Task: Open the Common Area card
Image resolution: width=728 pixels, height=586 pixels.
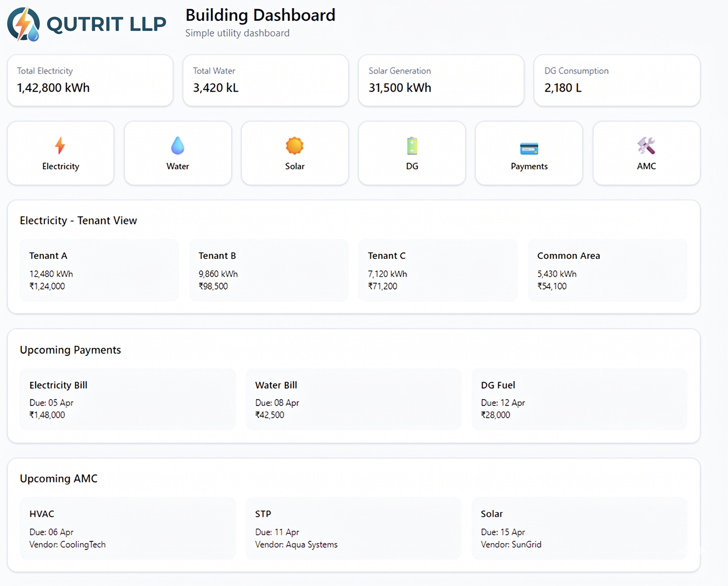Action: pyautogui.click(x=607, y=270)
